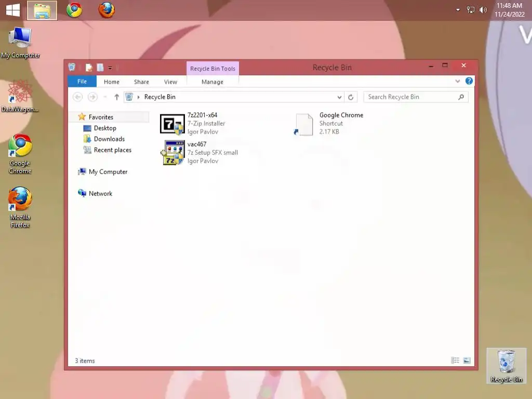Select the Google Chrome desktop shortcut
532x399 pixels.
pos(20,154)
